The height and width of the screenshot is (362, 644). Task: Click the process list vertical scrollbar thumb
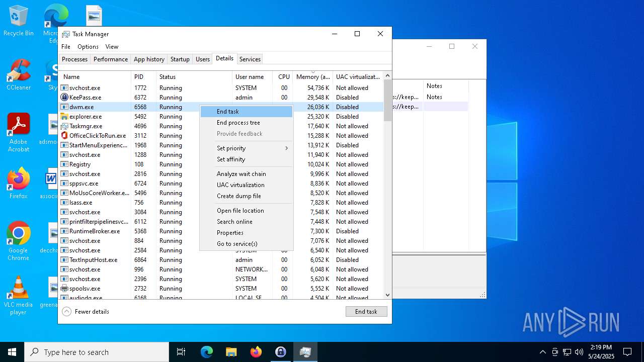pos(387,101)
